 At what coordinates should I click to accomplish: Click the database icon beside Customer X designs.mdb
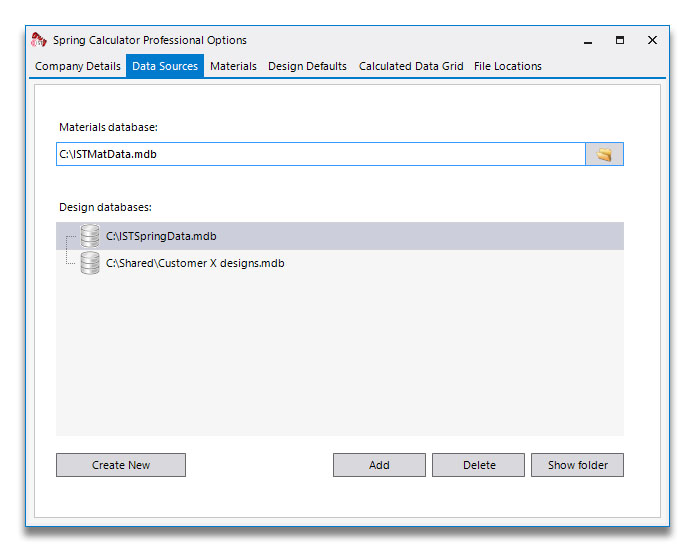tap(90, 263)
